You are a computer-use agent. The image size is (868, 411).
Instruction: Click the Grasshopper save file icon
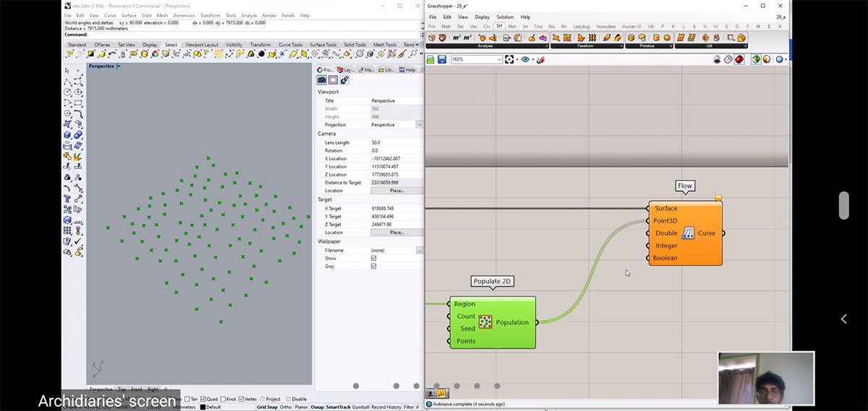pyautogui.click(x=442, y=59)
